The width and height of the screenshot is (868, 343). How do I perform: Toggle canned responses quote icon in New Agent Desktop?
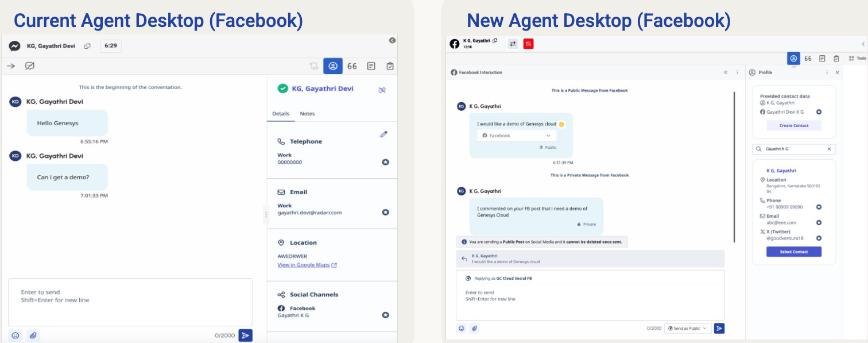[808, 58]
